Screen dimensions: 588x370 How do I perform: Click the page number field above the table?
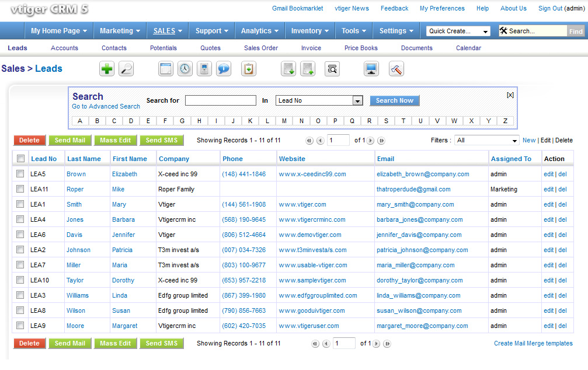[338, 140]
